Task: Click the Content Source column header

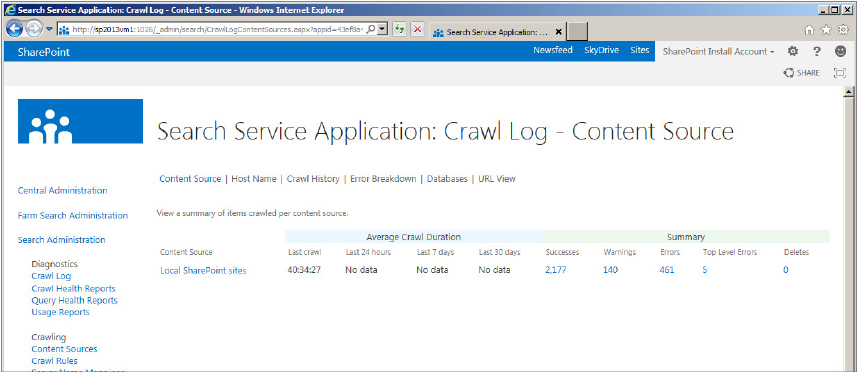Action: click(x=186, y=252)
